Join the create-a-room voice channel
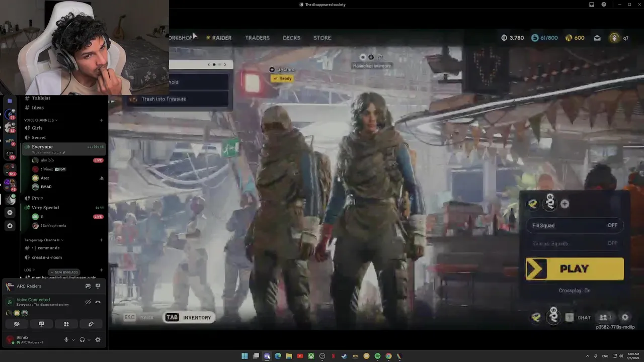Screen dimensions: 644x362 tap(63, 257)
